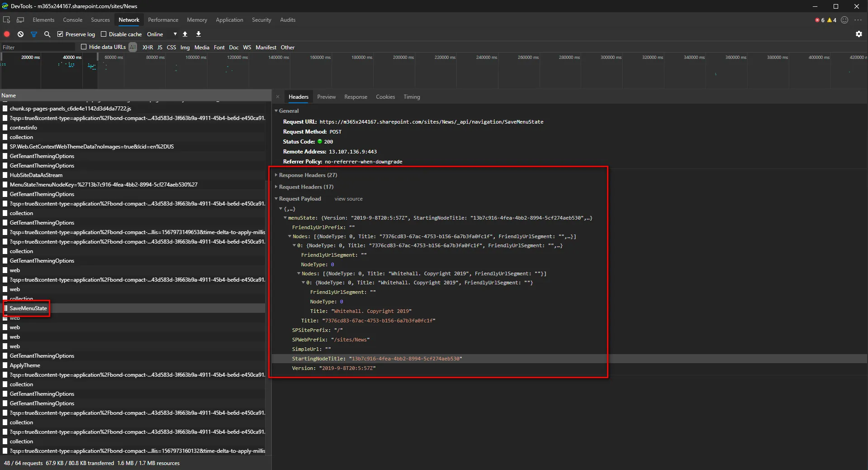The width and height of the screenshot is (868, 470).
Task: Open the Online throttling dropdown
Action: [x=162, y=34]
